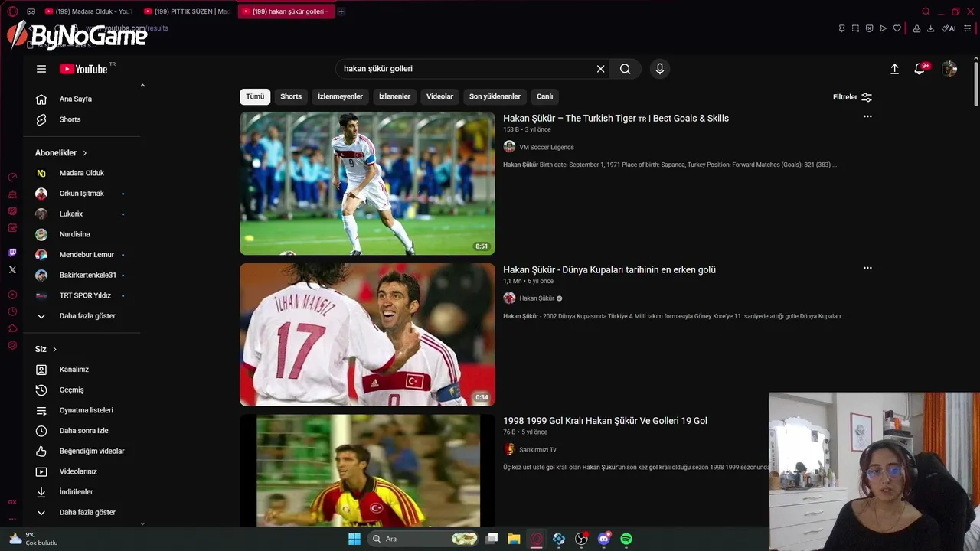
Task: Open the Siz section chevron
Action: [x=54, y=350]
